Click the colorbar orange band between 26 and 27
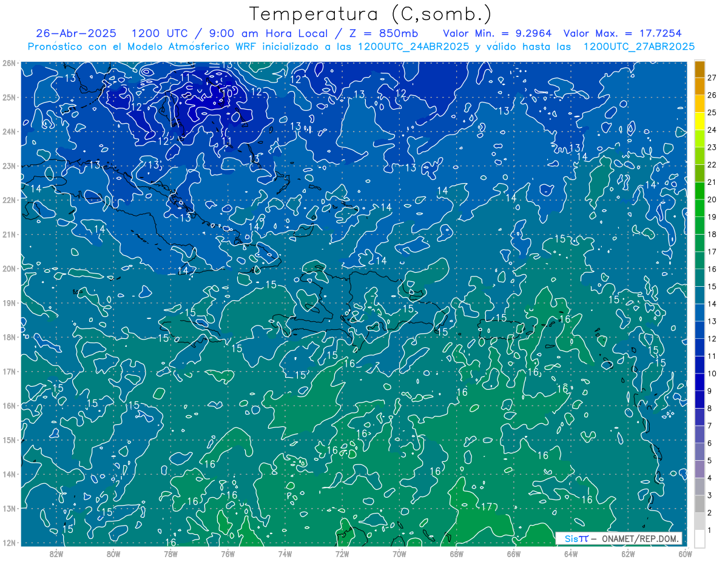The height and width of the screenshot is (562, 728). [x=699, y=87]
